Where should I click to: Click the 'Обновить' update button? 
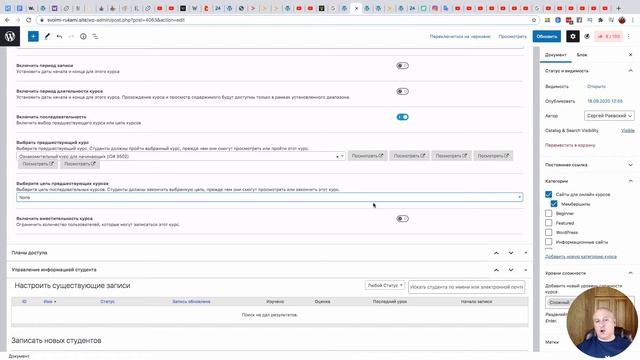tap(547, 36)
